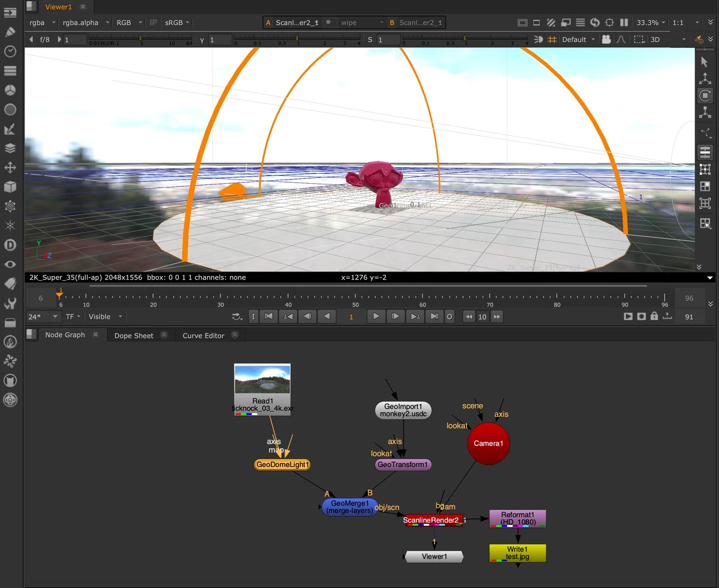Open the Transform nodes menu (move arrows icon)
The image size is (719, 588).
[x=10, y=168]
